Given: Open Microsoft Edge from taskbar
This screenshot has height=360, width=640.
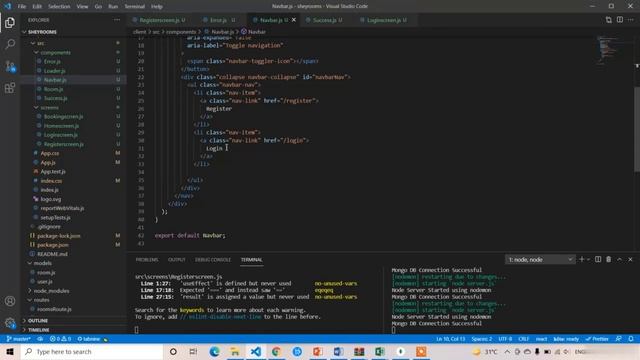Looking at the screenshot, I should coord(214,351).
